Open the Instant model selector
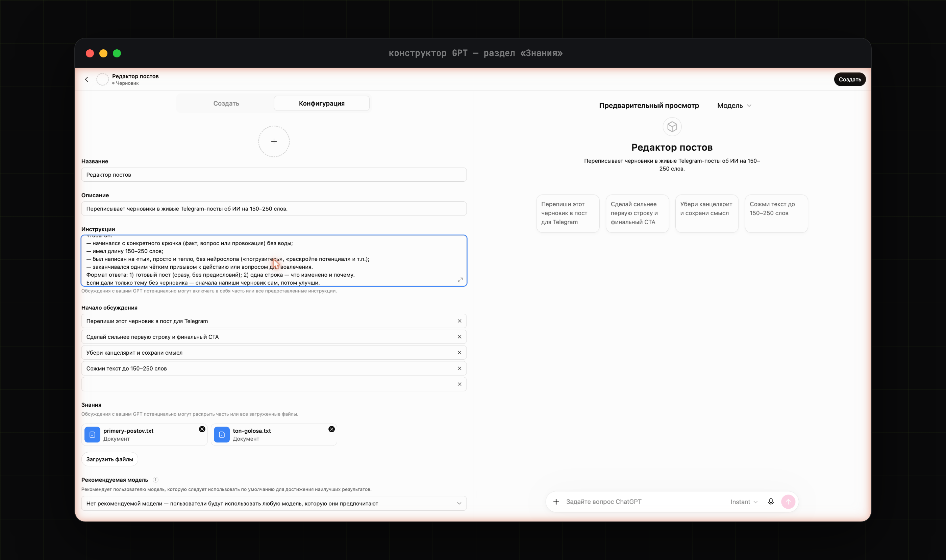 (744, 502)
